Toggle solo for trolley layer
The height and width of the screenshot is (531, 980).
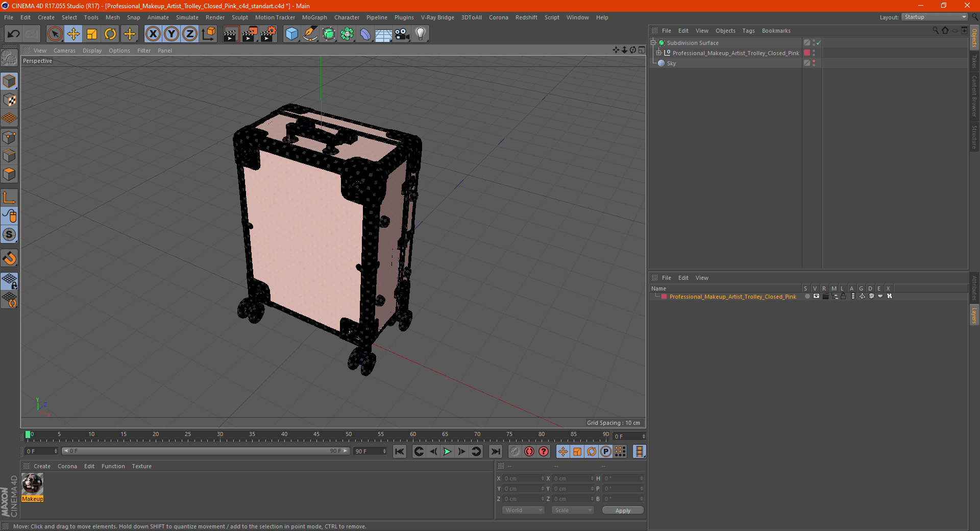click(x=807, y=296)
